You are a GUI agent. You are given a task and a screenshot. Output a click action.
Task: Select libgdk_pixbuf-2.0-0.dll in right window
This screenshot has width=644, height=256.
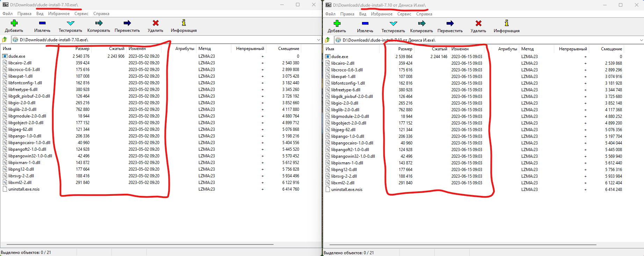tap(352, 97)
